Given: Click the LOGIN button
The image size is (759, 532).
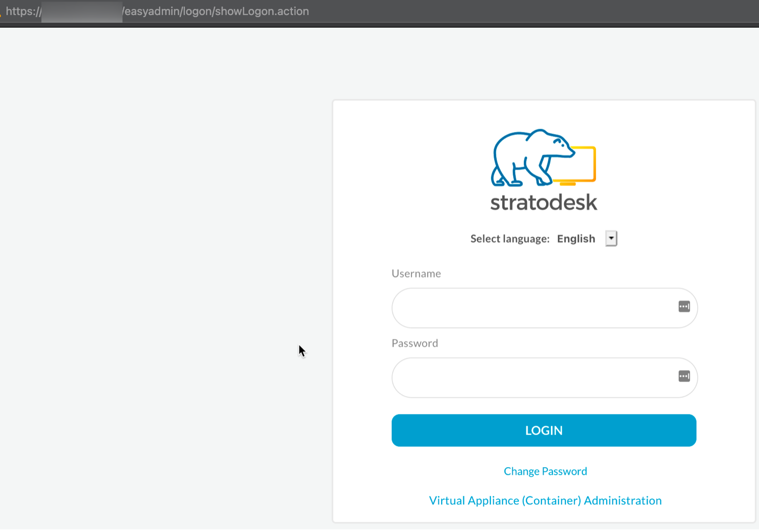Looking at the screenshot, I should (544, 431).
